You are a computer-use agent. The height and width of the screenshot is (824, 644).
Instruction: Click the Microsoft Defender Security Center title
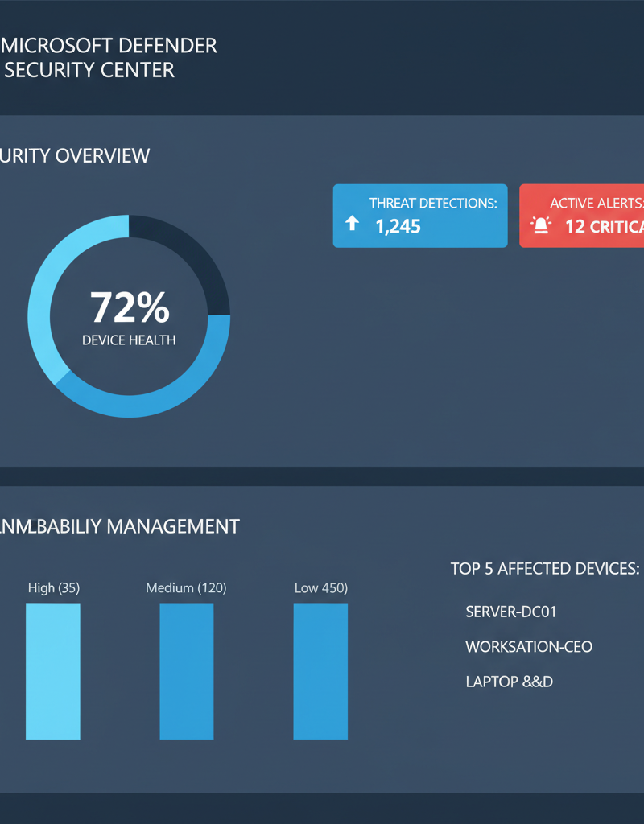pyautogui.click(x=109, y=58)
